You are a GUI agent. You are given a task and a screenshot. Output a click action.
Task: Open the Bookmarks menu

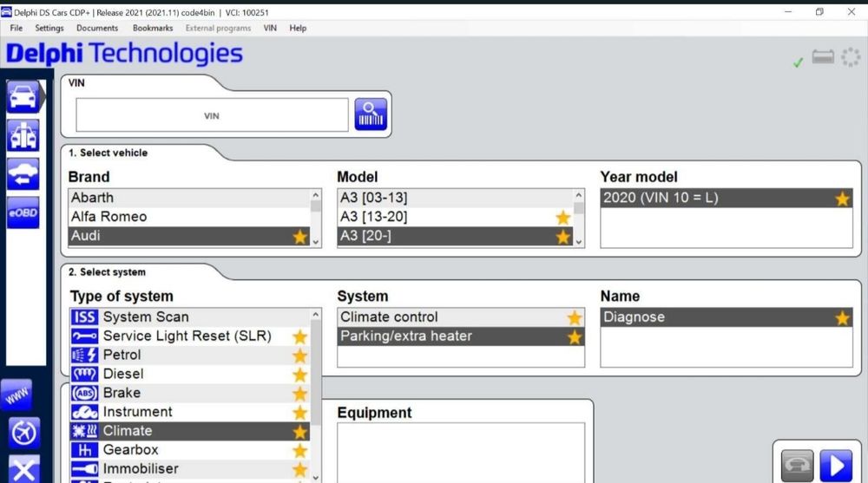153,28
